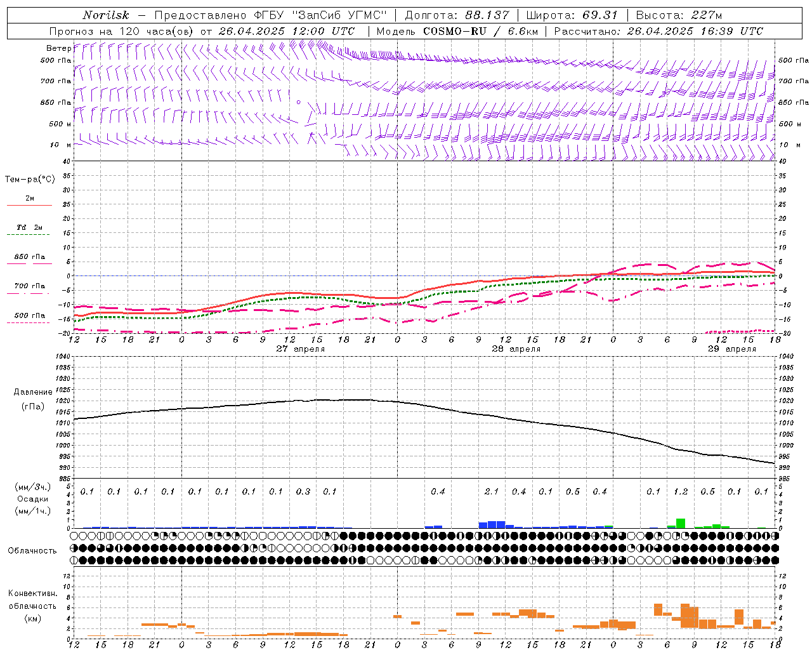Viewport: 812px width, 650px height.
Task: Click the '(мм/3ч.)' precipitation unit label
Action: point(33,487)
